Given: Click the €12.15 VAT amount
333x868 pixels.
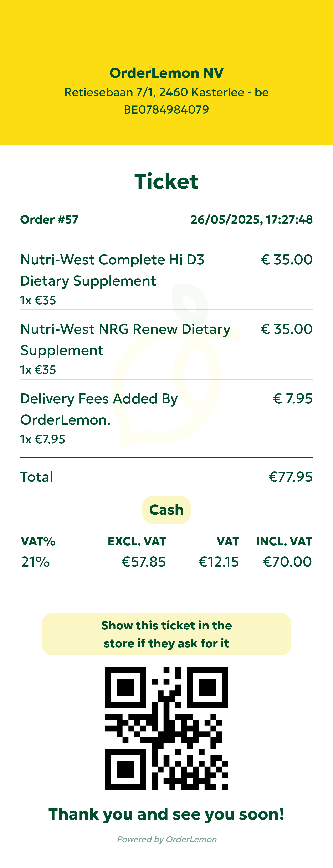Looking at the screenshot, I should [218, 562].
